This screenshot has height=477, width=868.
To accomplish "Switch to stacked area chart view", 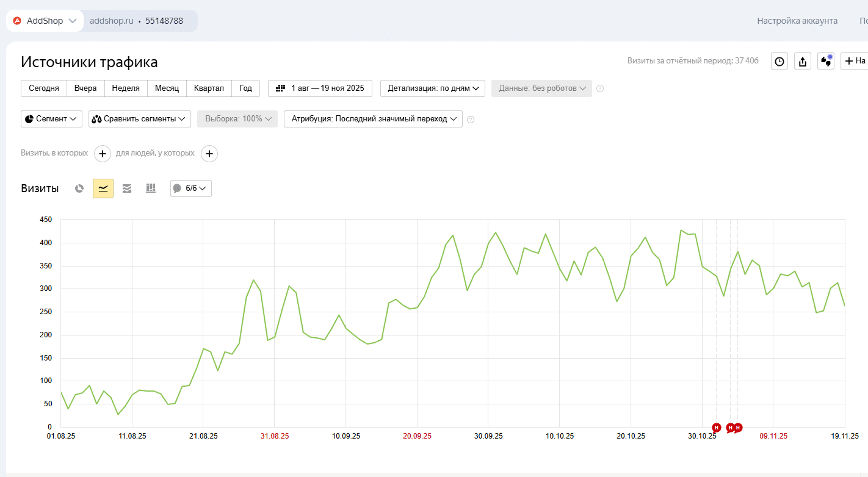I will tap(127, 188).
